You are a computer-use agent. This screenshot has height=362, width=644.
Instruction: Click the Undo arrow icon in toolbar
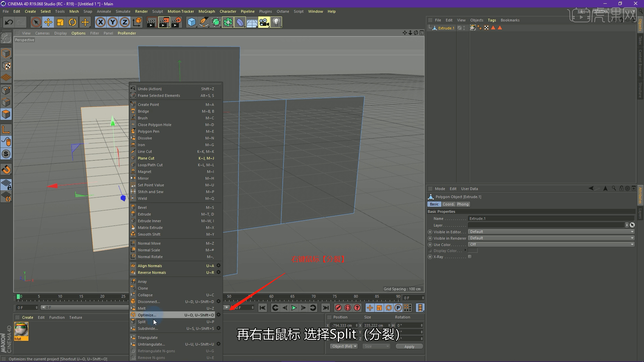(9, 22)
